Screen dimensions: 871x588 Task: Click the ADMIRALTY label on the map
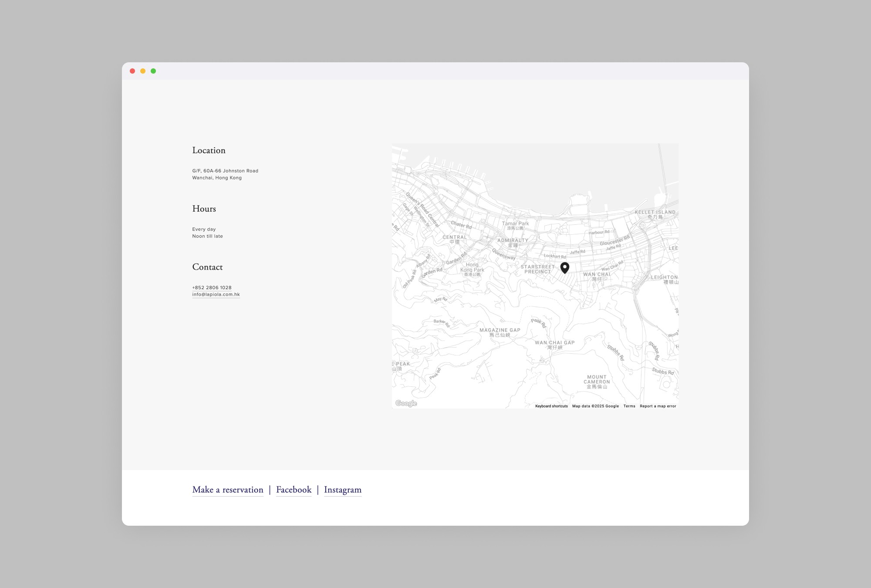click(x=513, y=240)
